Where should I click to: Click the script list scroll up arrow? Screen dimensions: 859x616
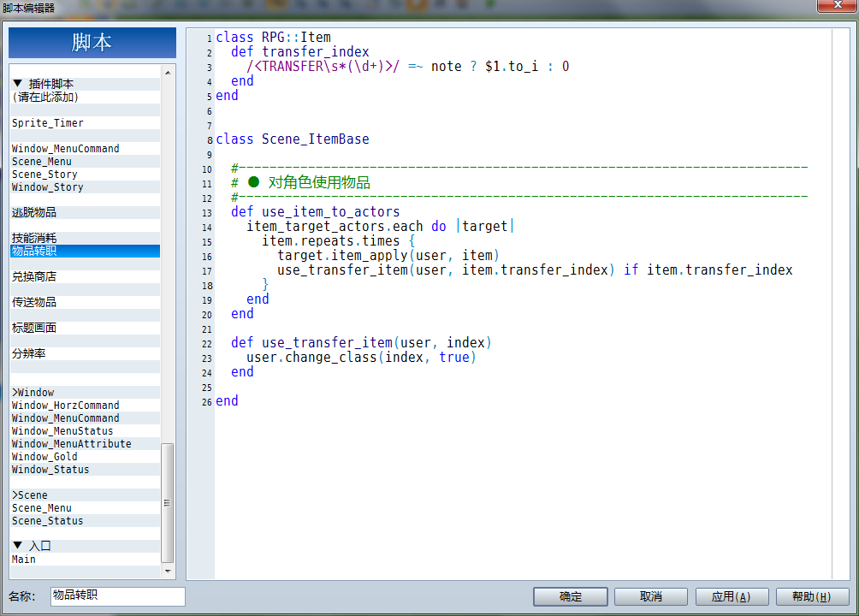click(168, 73)
